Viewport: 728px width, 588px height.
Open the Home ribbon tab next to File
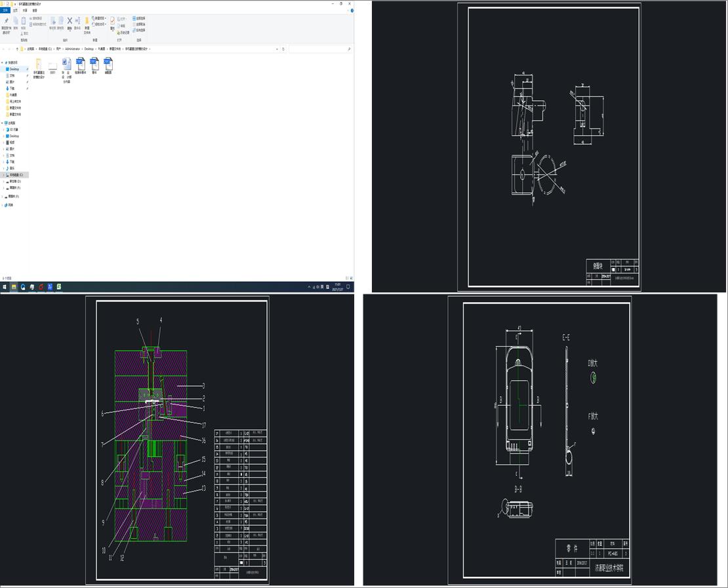pyautogui.click(x=15, y=10)
